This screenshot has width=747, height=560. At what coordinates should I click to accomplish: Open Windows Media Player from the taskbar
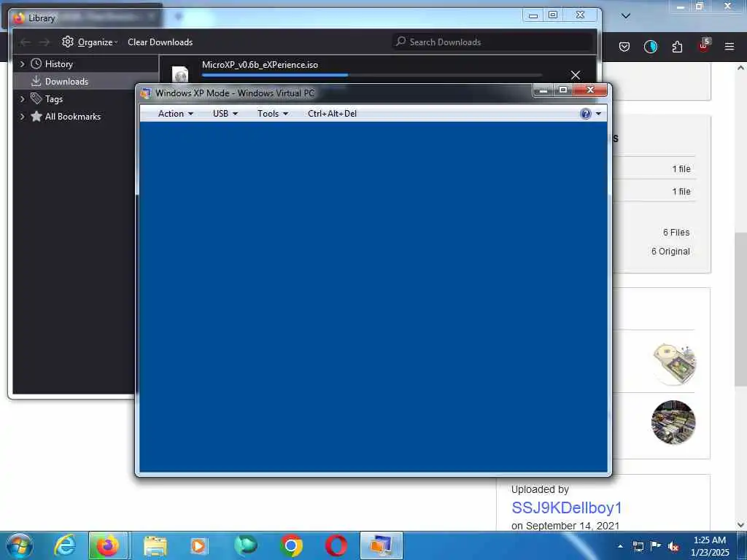tap(198, 545)
